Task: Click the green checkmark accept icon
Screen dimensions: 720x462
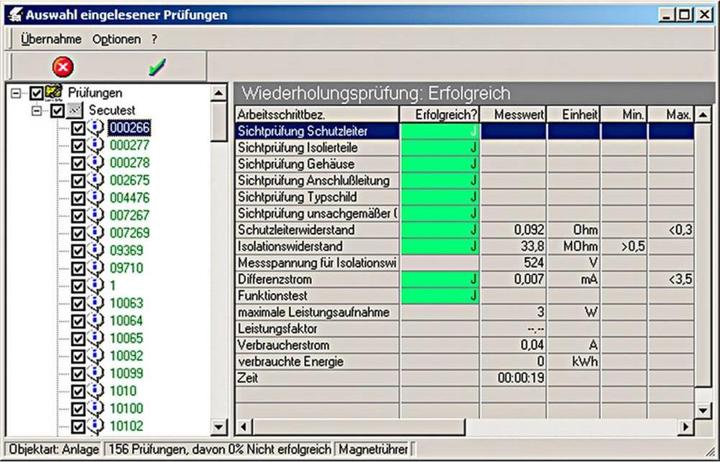Action: tap(158, 67)
